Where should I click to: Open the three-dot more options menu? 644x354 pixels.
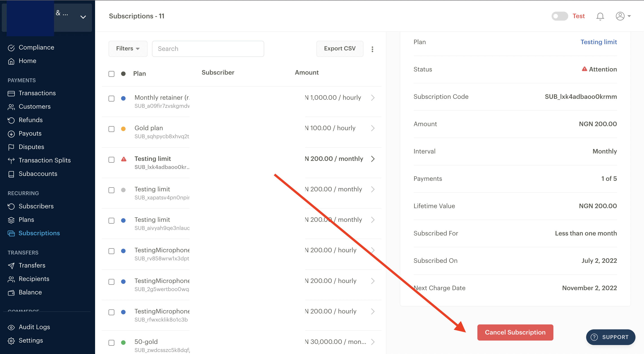[x=372, y=49]
